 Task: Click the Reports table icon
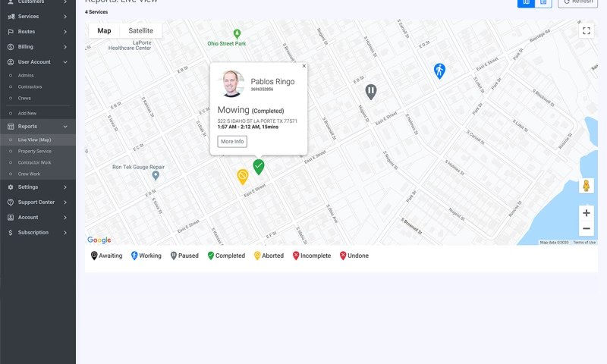(11, 127)
